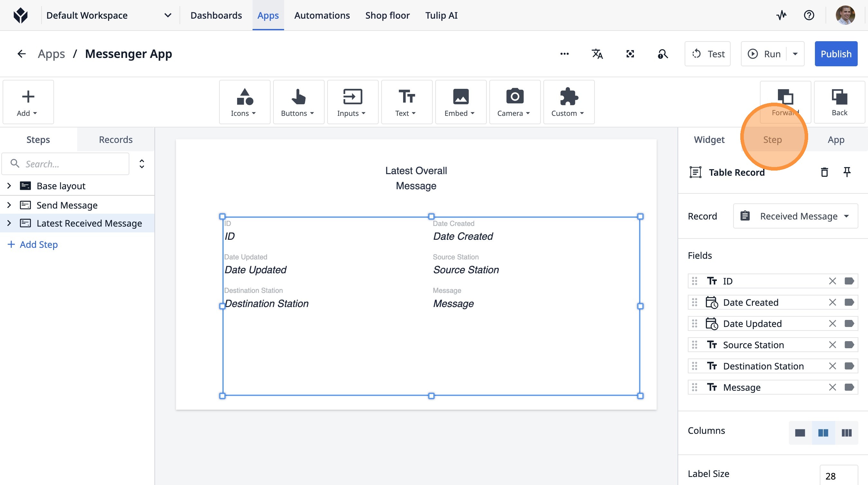
Task: Expand the Base layout step
Action: tap(9, 186)
